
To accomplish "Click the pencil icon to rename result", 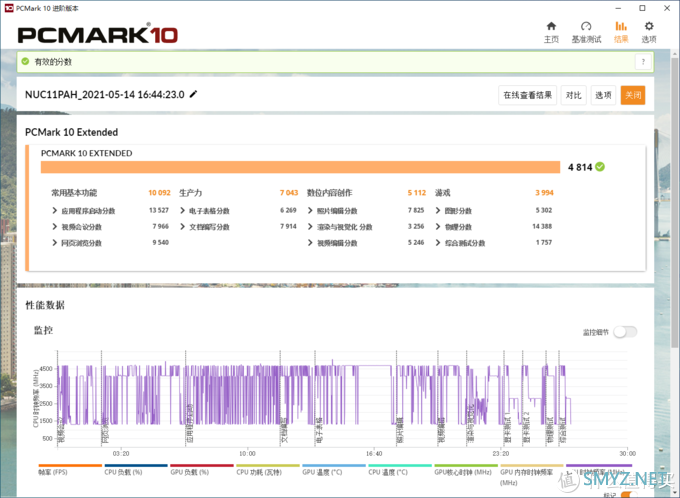I will tap(193, 94).
